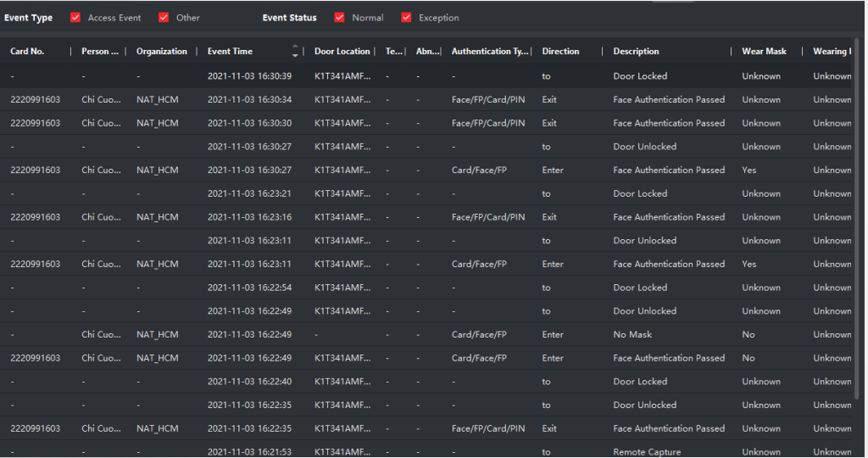
Task: Click the Person name column header
Action: [x=100, y=52]
